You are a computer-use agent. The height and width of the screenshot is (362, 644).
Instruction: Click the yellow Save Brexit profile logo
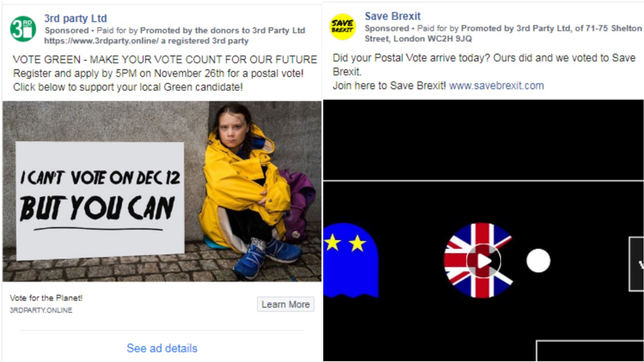(343, 27)
